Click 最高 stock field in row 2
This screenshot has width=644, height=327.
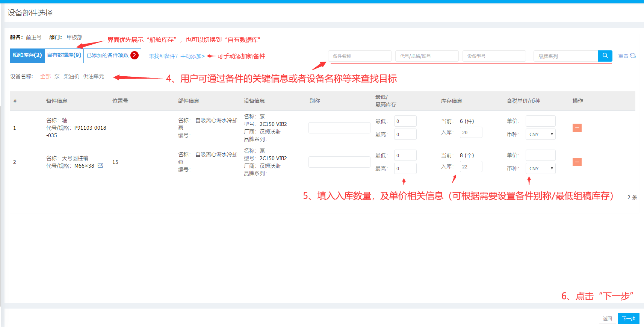pyautogui.click(x=405, y=168)
